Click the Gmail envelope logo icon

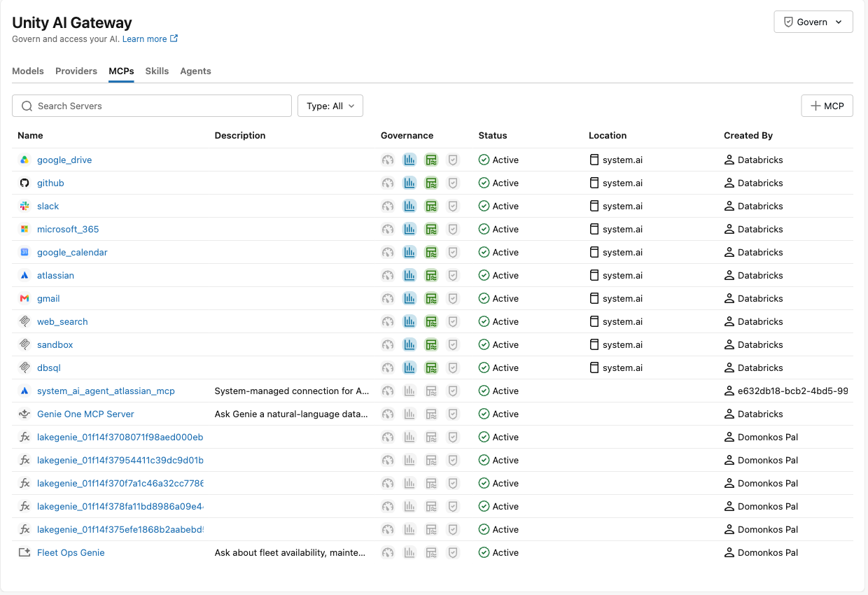tap(24, 298)
